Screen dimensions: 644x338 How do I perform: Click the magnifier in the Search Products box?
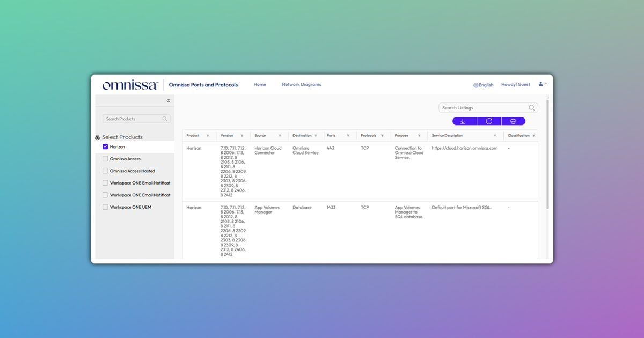click(165, 119)
